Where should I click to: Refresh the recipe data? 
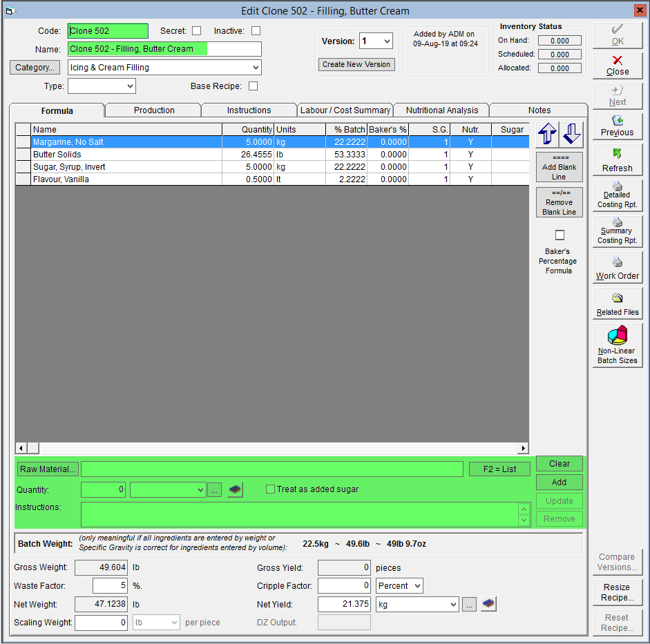pyautogui.click(x=618, y=159)
